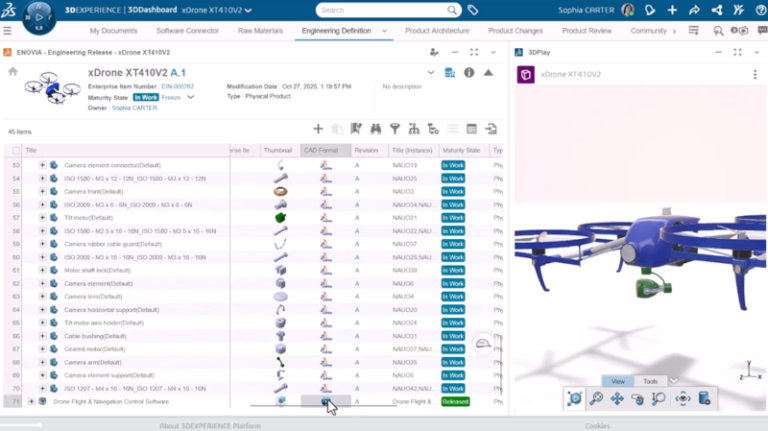Click the binoculars find icon
This screenshot has width=768, height=431.
coord(376,129)
